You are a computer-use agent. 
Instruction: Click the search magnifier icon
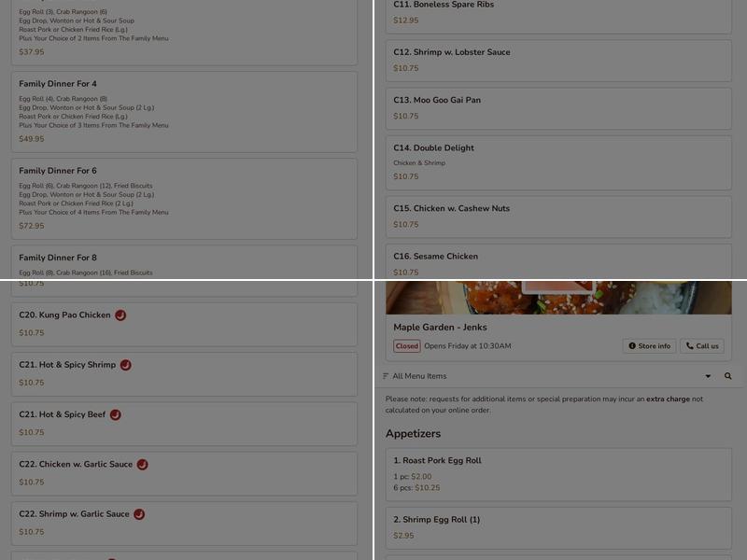tap(728, 376)
